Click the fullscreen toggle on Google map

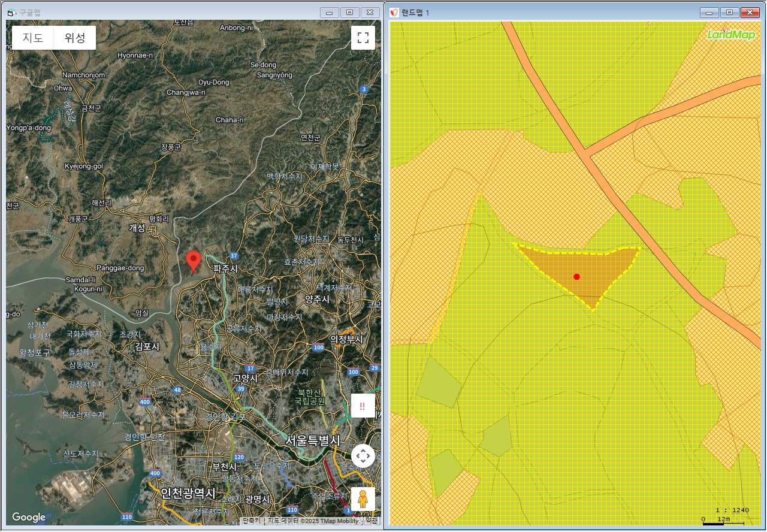pyautogui.click(x=363, y=38)
